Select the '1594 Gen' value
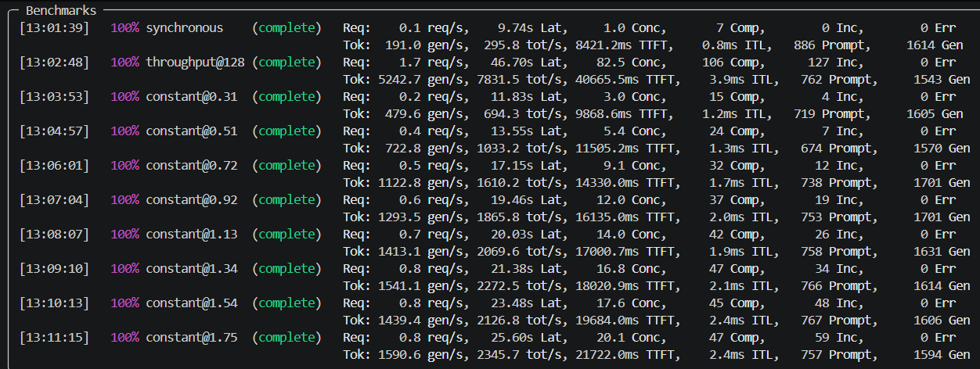Viewport: 980px width, 369px height. click(x=942, y=355)
